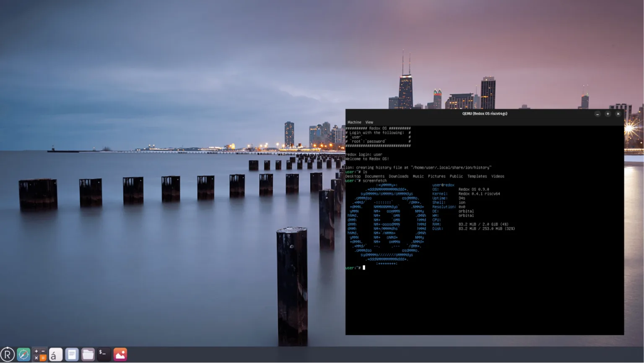Open the image viewer app icon
The image size is (644, 363).
click(x=120, y=355)
